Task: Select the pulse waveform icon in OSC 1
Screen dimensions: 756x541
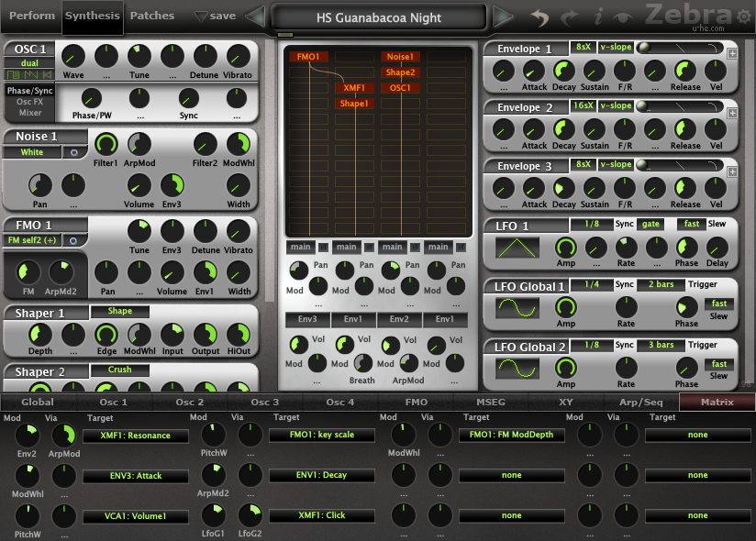Action: click(x=13, y=74)
